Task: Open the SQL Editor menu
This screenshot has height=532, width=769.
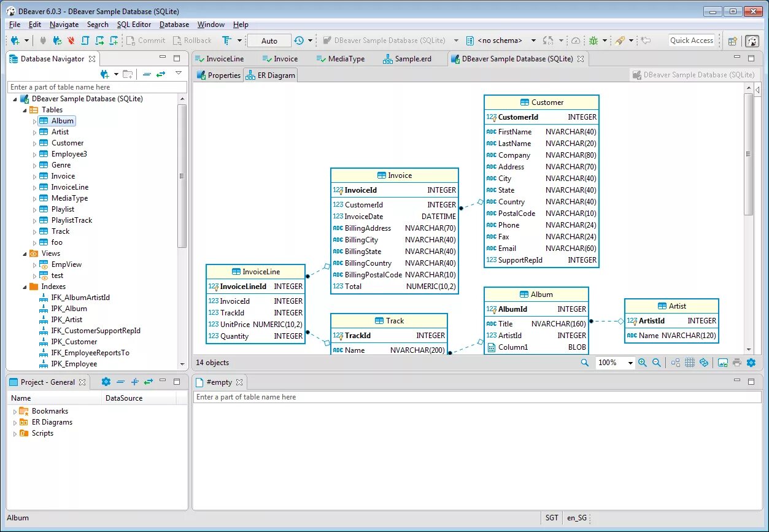Action: pos(134,25)
